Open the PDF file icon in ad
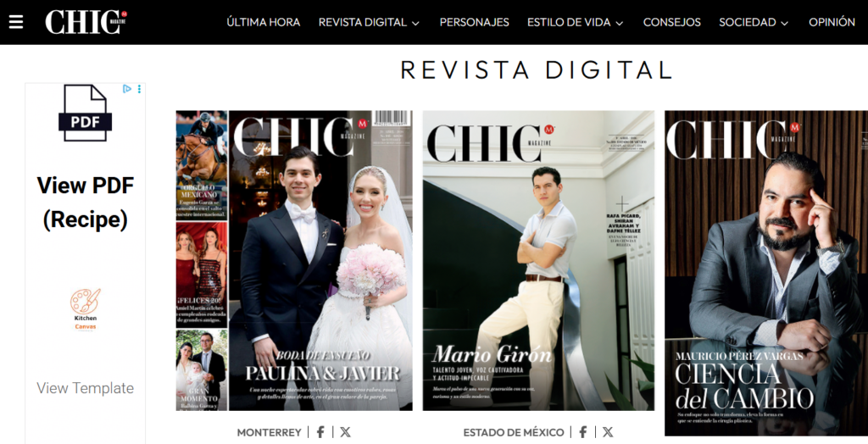Image resolution: width=868 pixels, height=444 pixels. pos(85,113)
